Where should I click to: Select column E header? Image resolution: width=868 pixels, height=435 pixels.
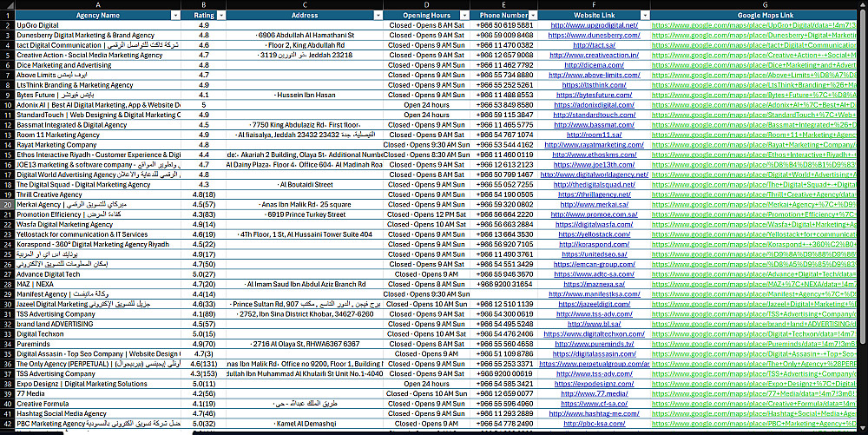503,5
